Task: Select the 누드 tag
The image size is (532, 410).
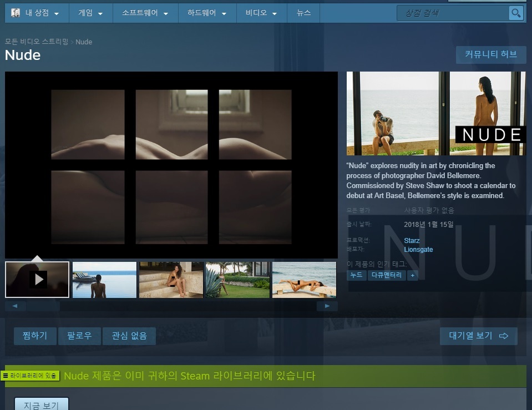Action: pyautogui.click(x=356, y=275)
